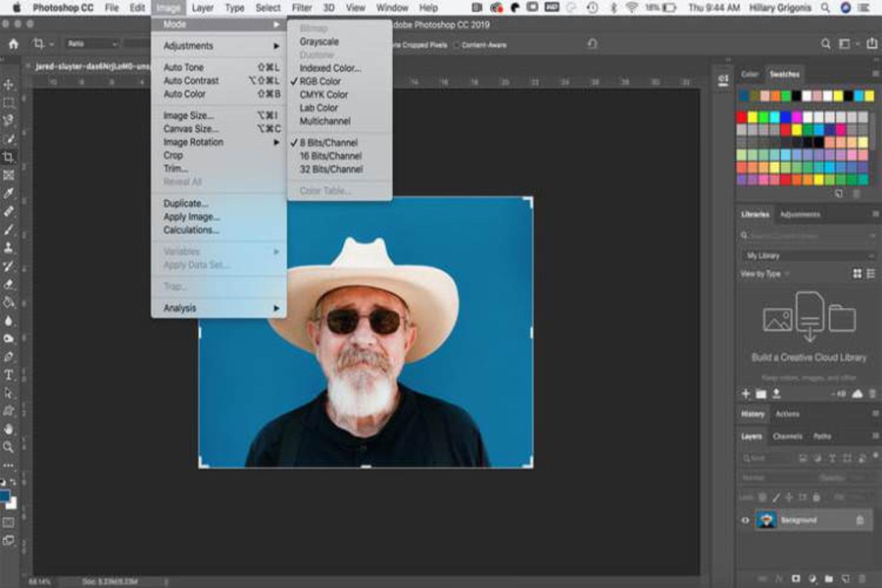
Task: Open the Ratio crop preset dropdown
Action: click(92, 44)
